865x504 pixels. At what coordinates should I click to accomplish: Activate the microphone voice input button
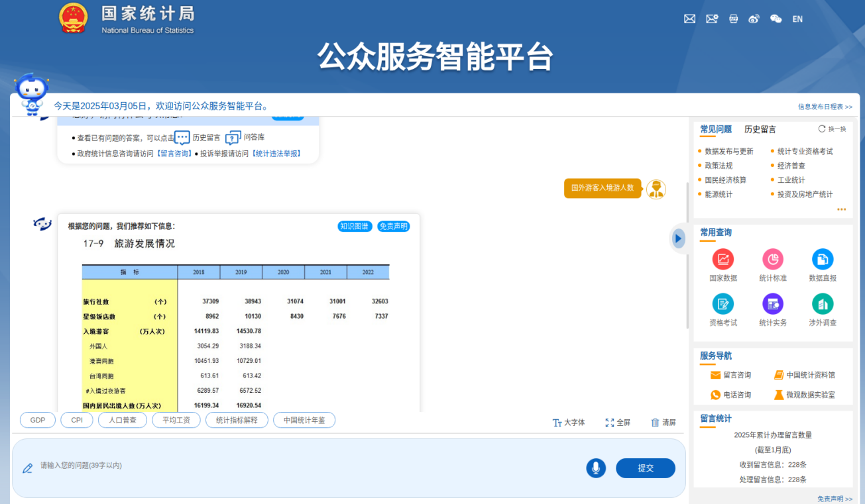click(595, 468)
